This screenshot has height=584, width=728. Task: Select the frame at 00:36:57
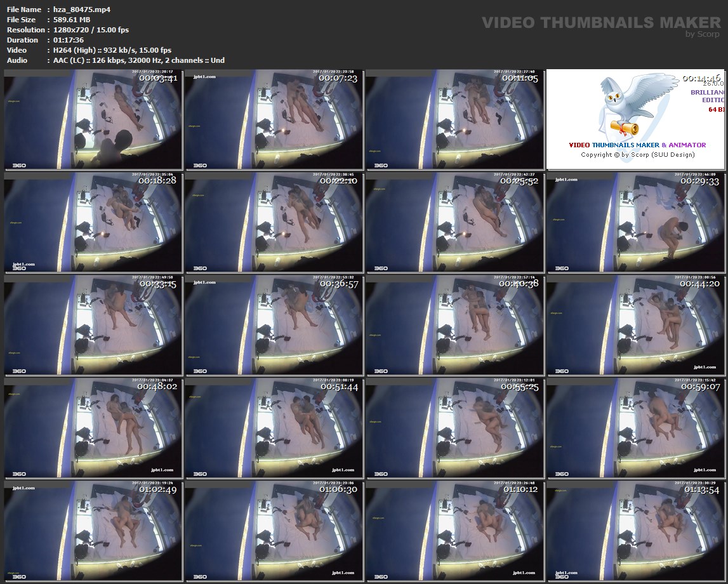point(274,325)
